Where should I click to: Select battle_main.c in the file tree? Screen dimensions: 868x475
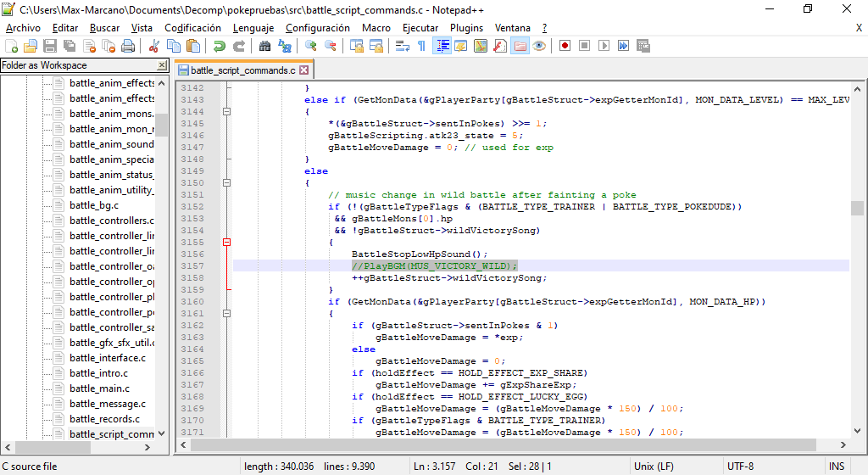(x=99, y=388)
